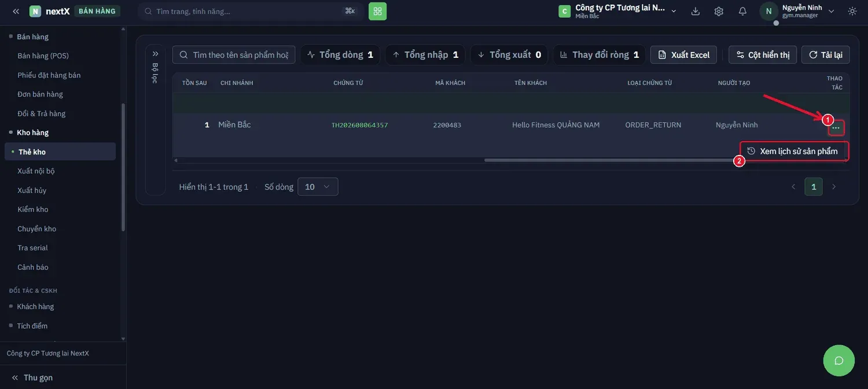868x389 pixels.
Task: Click the sidebar vertical scrollbar
Action: 123,168
